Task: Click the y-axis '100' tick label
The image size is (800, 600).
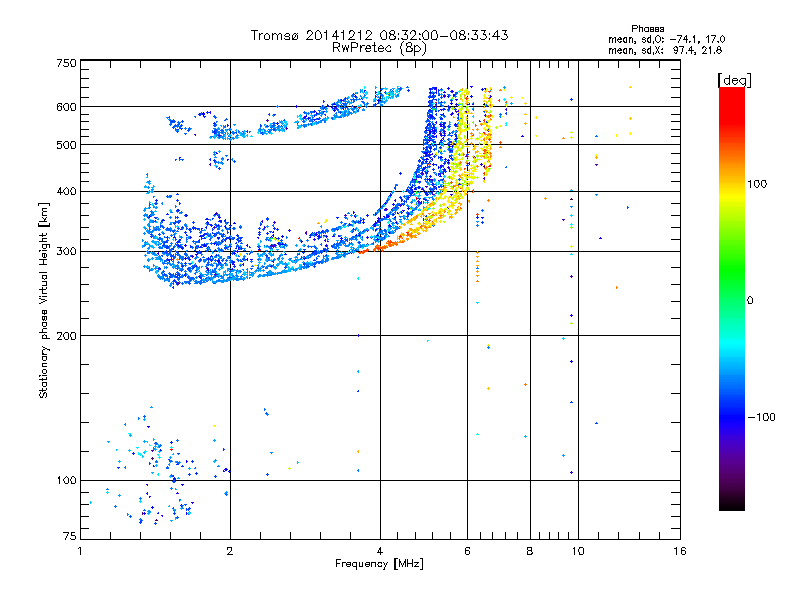Action: coord(66,481)
